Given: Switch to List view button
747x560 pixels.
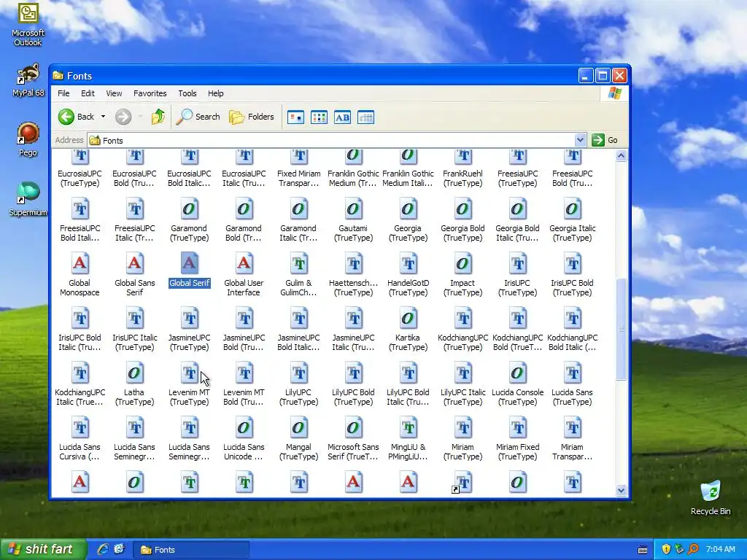Looking at the screenshot, I should (x=320, y=117).
